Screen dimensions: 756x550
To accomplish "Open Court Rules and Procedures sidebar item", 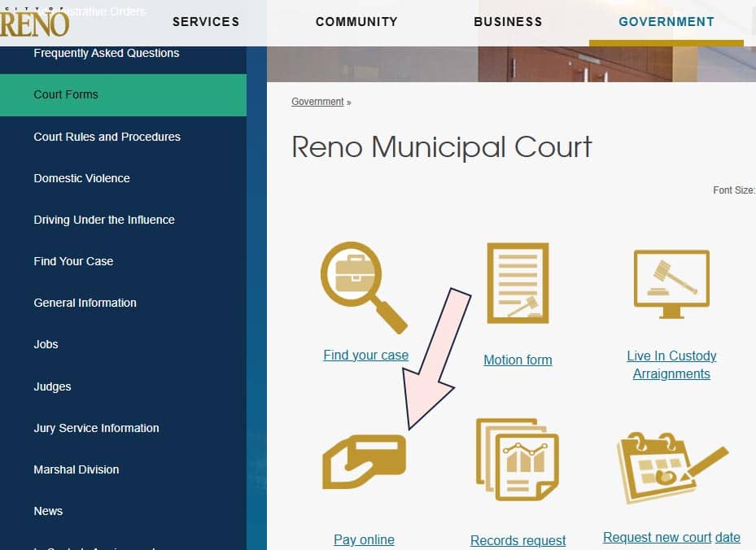I will click(107, 137).
